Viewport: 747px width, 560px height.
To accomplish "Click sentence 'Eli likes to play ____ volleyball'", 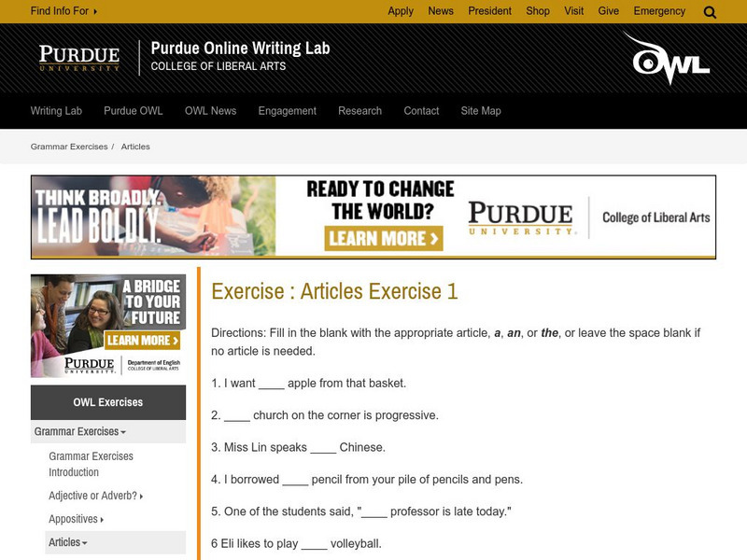I will coord(296,544).
